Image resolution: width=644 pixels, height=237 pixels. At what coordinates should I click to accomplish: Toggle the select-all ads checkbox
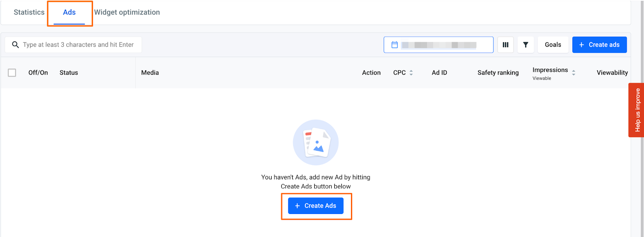[12, 73]
